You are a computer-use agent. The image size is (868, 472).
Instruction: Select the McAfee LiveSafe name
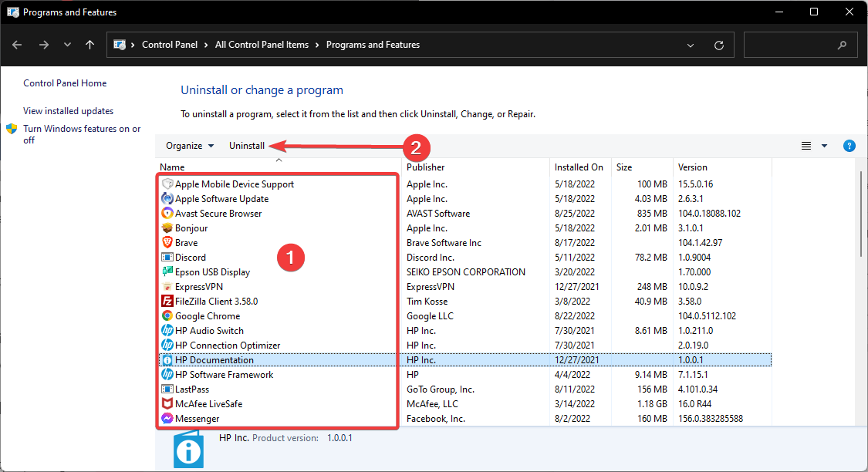point(208,404)
